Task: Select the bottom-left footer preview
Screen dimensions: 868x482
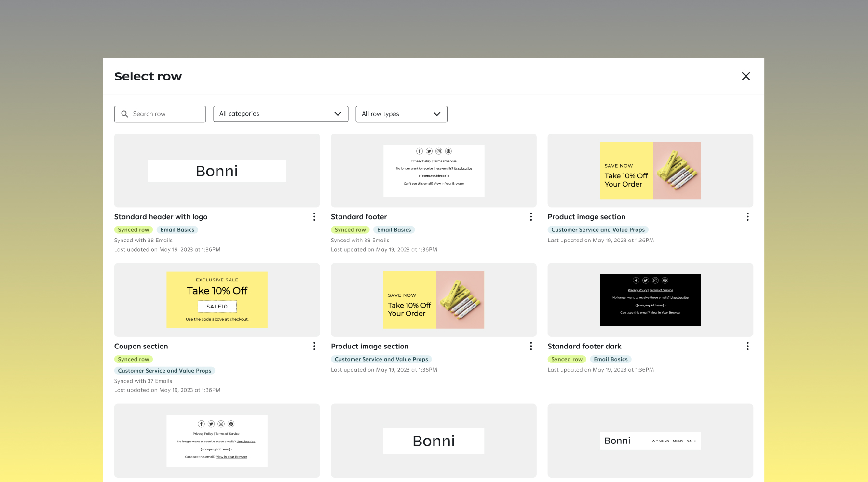Action: coord(217,440)
